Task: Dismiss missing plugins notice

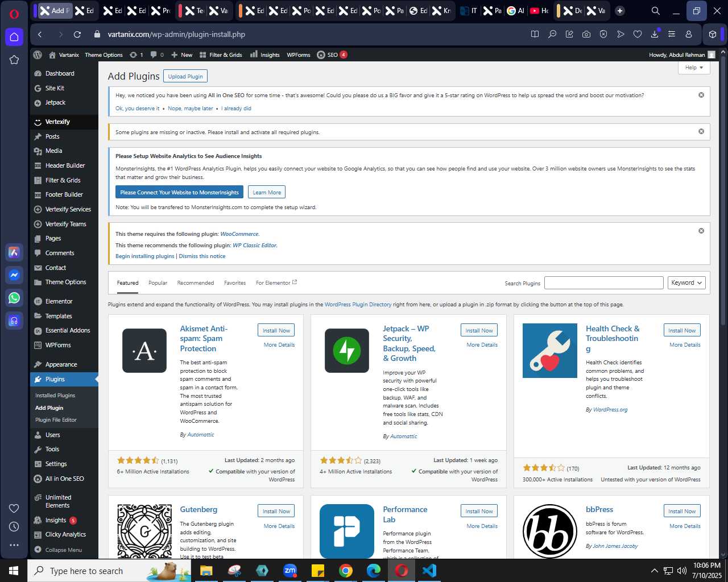Action: click(x=701, y=131)
